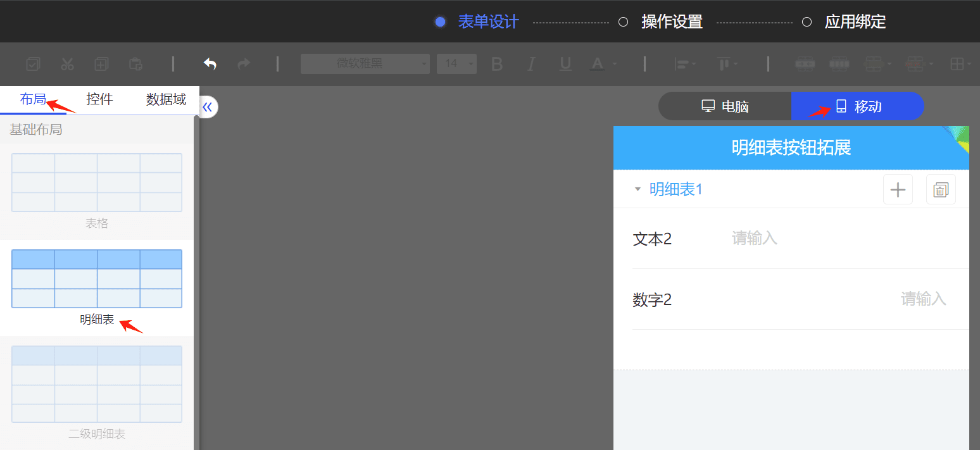The image size is (980, 450).
Task: Click the 文本2 请输入 input field
Action: coord(755,239)
